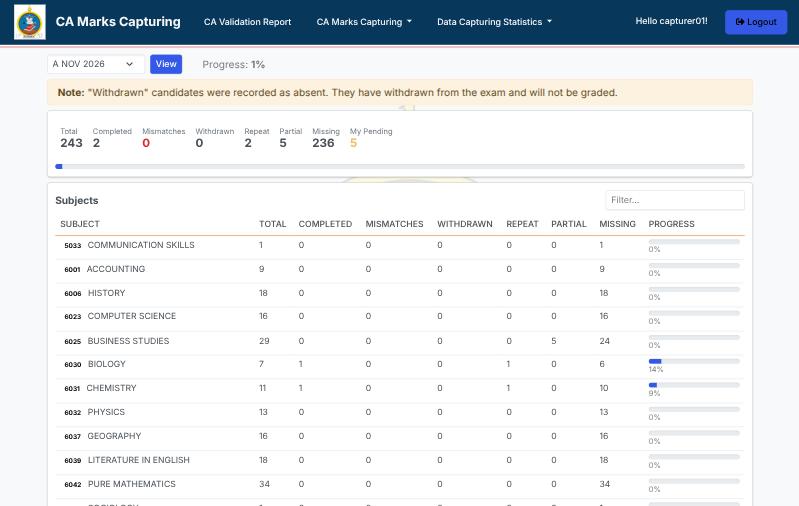
Task: Expand the Data Capturing Statistics menu
Action: point(494,22)
